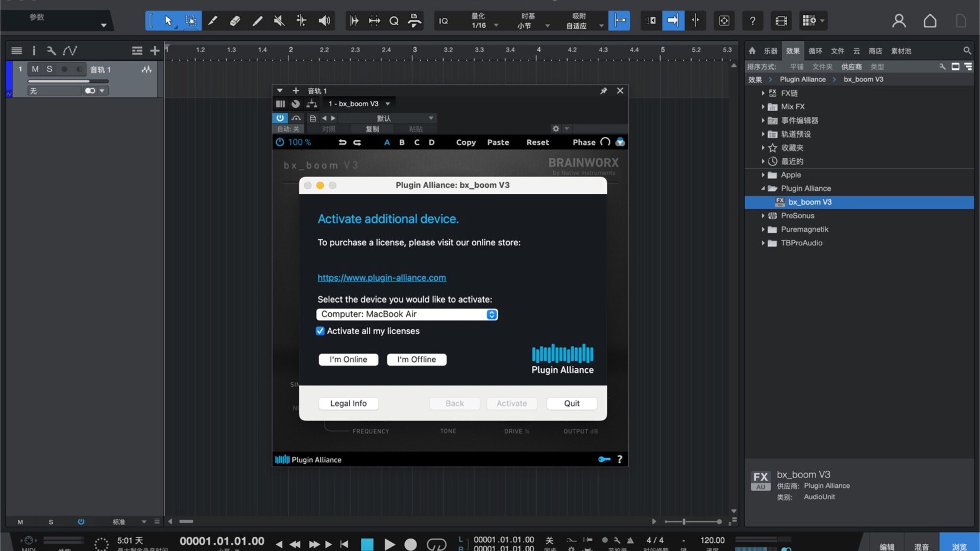Select the Eraser tool
This screenshot has height=551, width=980.
tap(235, 21)
